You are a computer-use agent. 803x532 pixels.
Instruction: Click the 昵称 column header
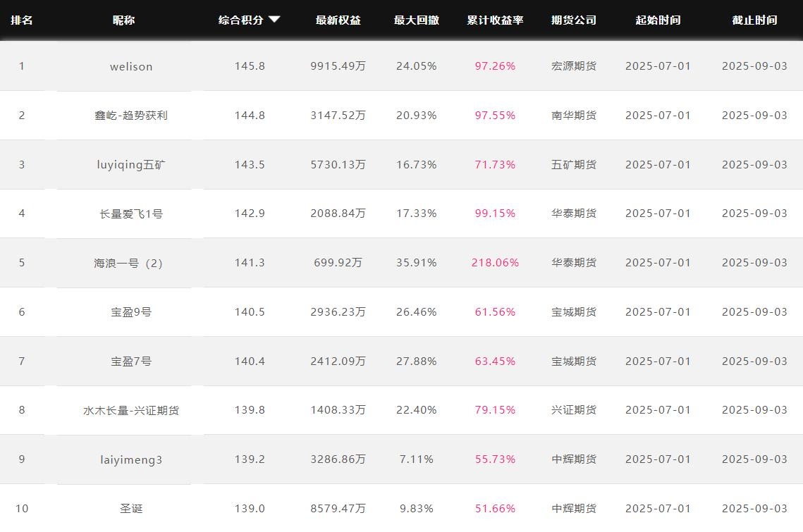click(x=123, y=20)
